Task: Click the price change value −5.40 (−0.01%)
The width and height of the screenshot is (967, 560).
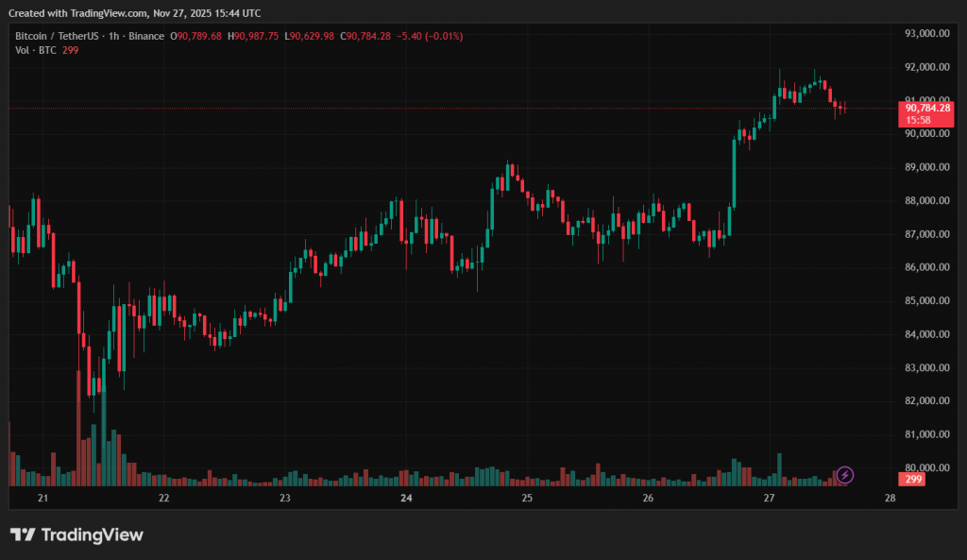Action: point(431,36)
